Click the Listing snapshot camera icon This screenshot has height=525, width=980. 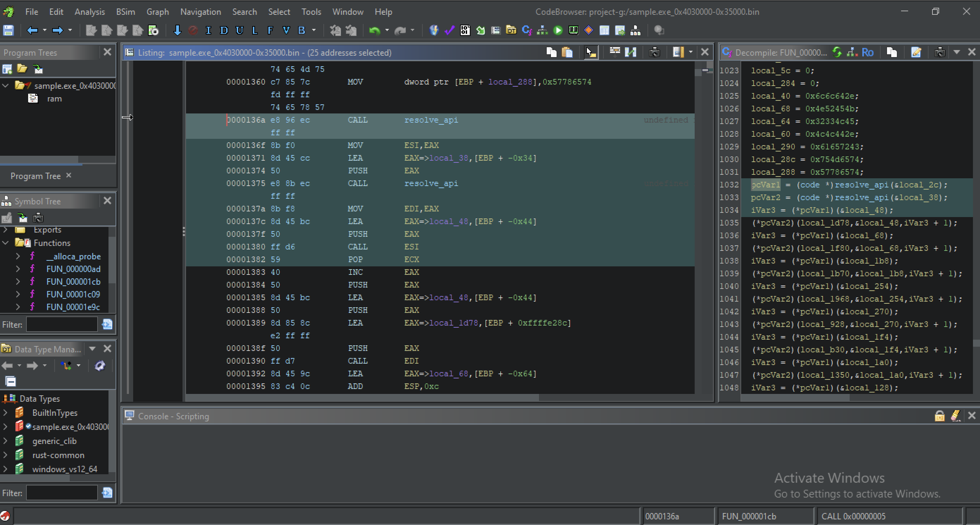(655, 52)
